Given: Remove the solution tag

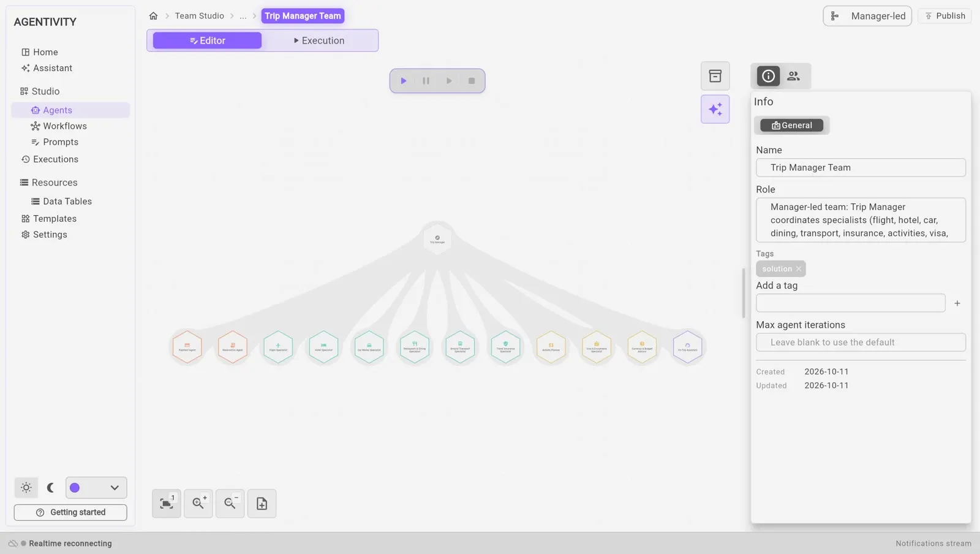Looking at the screenshot, I should [799, 269].
